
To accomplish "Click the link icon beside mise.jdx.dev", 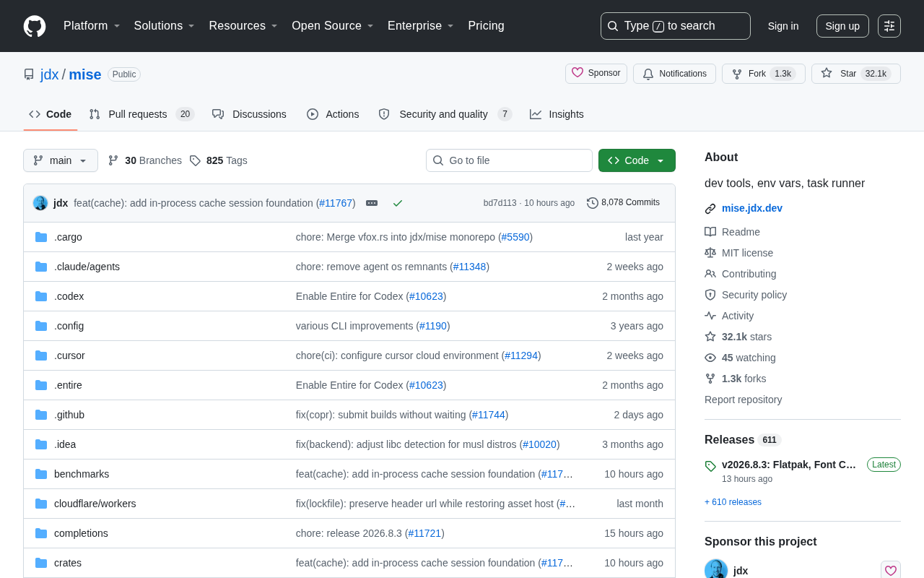I will (x=710, y=209).
